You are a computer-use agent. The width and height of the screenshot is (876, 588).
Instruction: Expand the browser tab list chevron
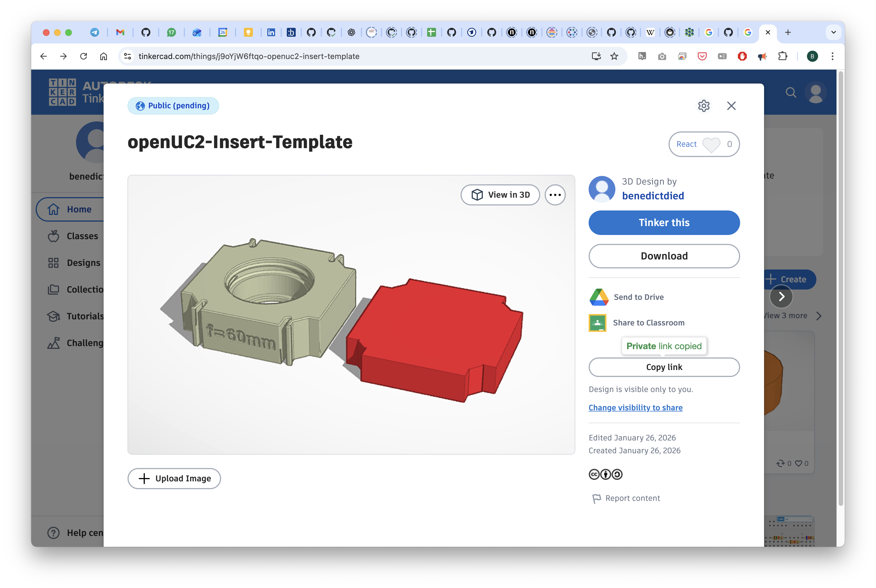click(x=833, y=32)
